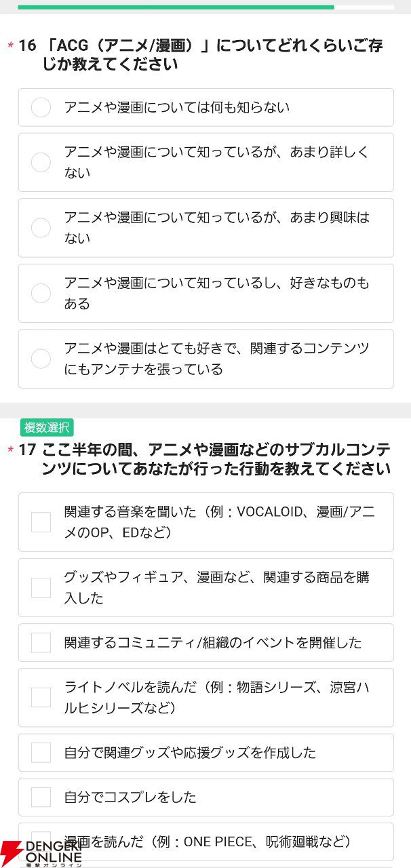
Task: Click the 複数選択 green tag
Action: [x=47, y=427]
